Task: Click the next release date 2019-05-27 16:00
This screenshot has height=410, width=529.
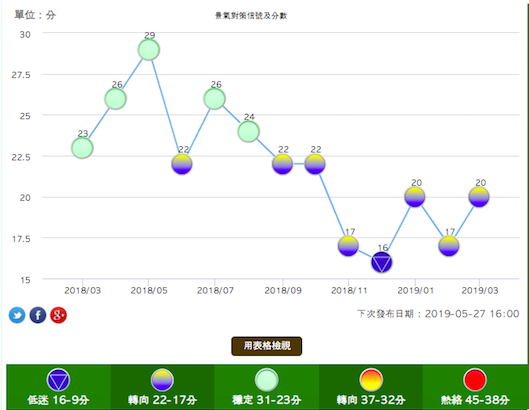Action: 472,314
